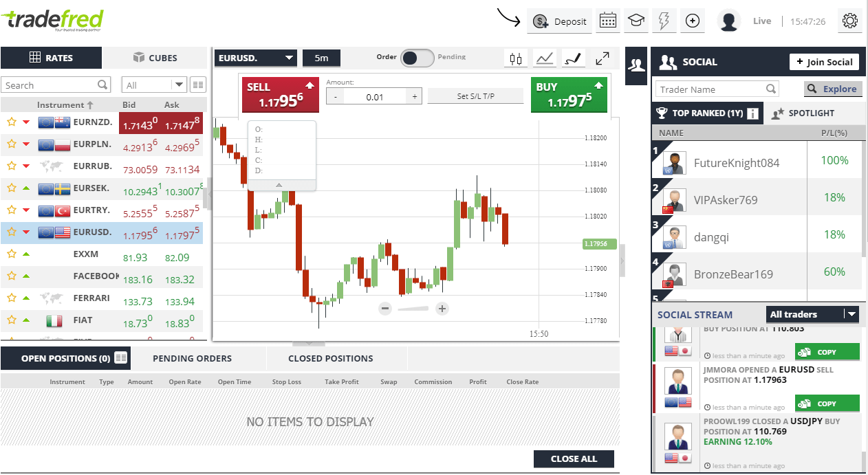Open the PENDING ORDERS tab
868x475 pixels.
[x=192, y=358]
